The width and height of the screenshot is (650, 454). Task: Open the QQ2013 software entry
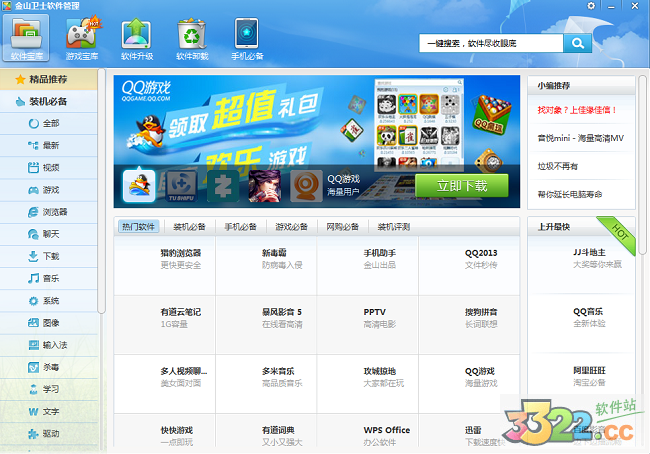tap(469, 266)
